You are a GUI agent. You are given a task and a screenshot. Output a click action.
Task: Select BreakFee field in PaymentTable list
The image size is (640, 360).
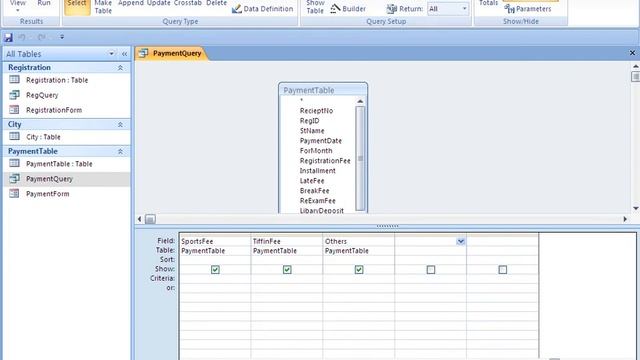(314, 191)
